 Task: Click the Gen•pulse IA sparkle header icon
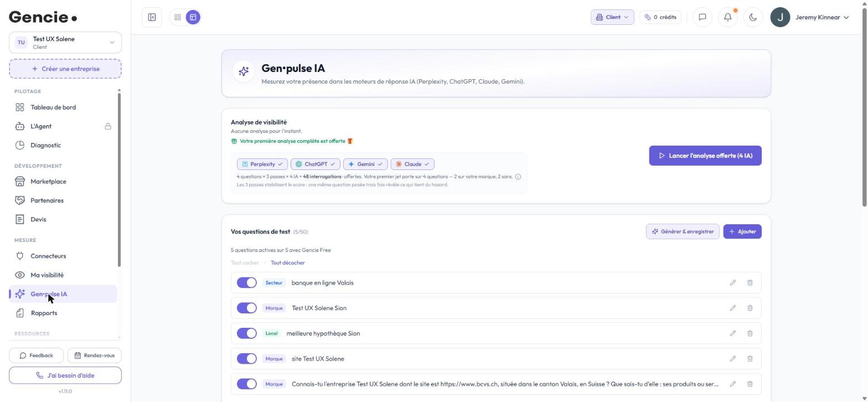coord(244,71)
